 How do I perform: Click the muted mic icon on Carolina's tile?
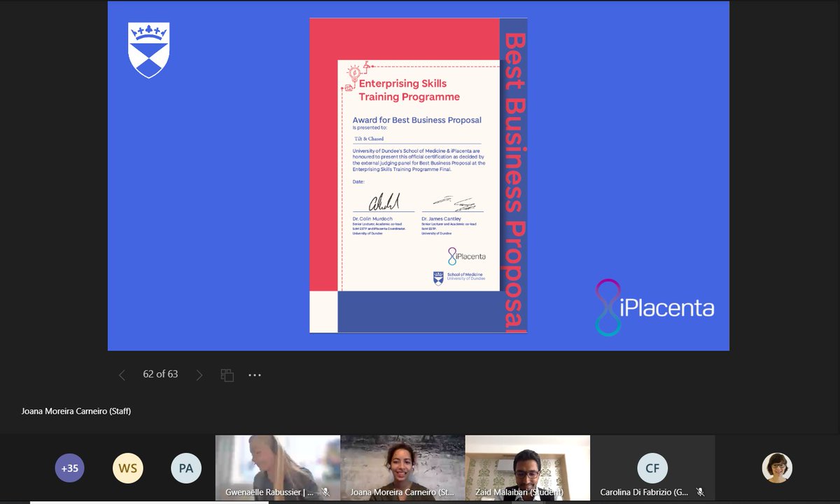700,493
